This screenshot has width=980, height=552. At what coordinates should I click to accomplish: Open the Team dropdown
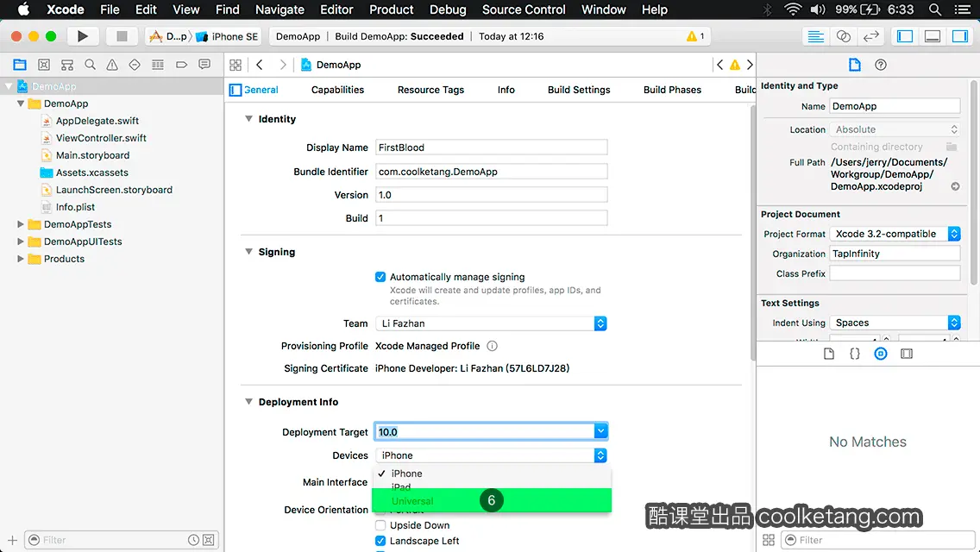click(491, 323)
